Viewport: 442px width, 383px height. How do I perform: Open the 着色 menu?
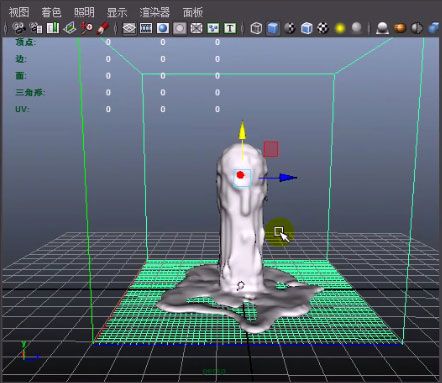click(x=51, y=12)
